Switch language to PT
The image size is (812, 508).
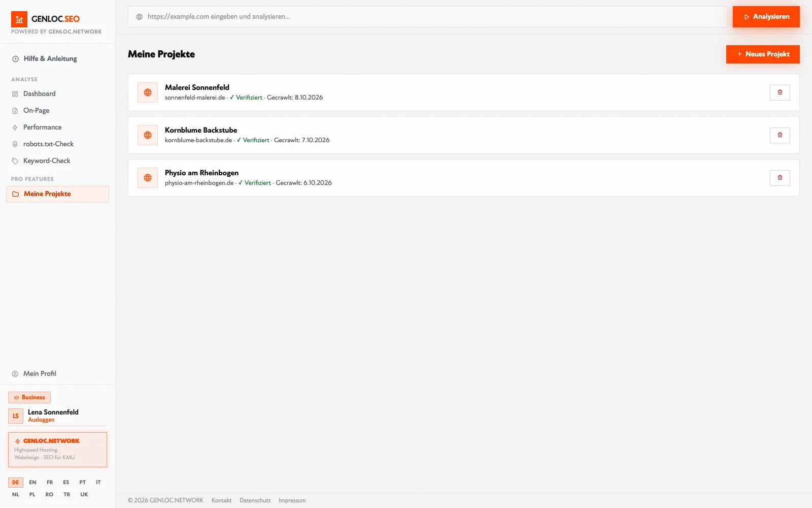(x=83, y=483)
